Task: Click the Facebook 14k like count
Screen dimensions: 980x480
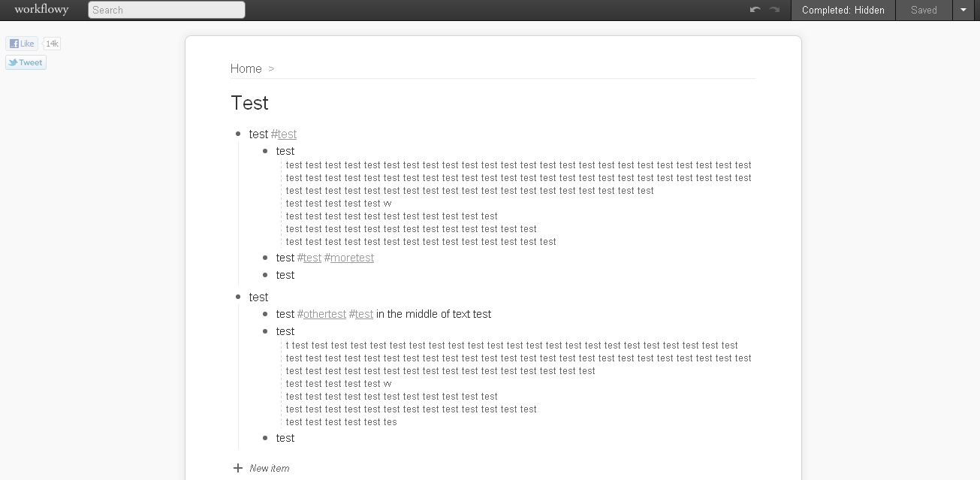Action: click(52, 44)
